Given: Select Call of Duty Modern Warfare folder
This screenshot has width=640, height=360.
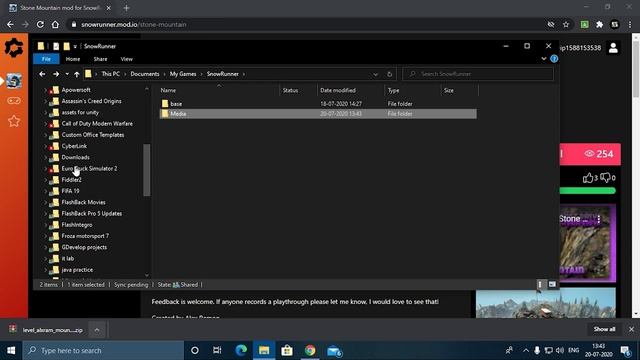Looking at the screenshot, I should (97, 123).
